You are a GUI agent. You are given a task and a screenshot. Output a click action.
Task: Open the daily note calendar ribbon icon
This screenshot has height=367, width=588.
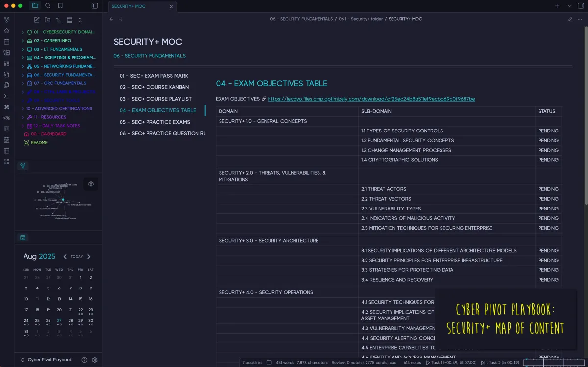(6, 41)
